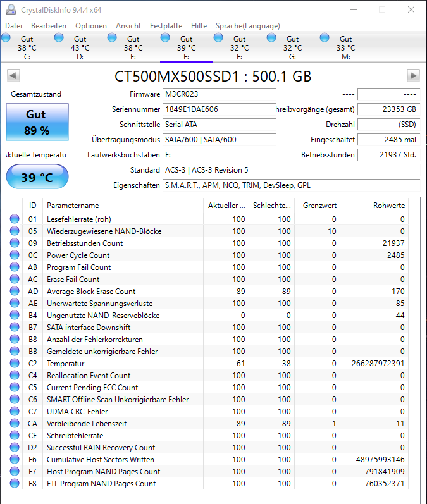Select drive D: status orb at 43 °C
This screenshot has height=504, width=427.
pyautogui.click(x=59, y=37)
